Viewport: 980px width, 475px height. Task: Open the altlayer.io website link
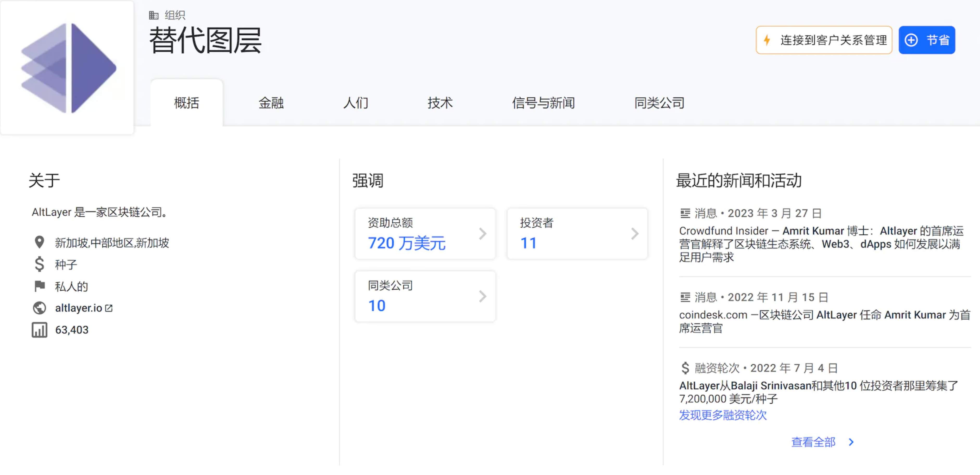click(78, 308)
